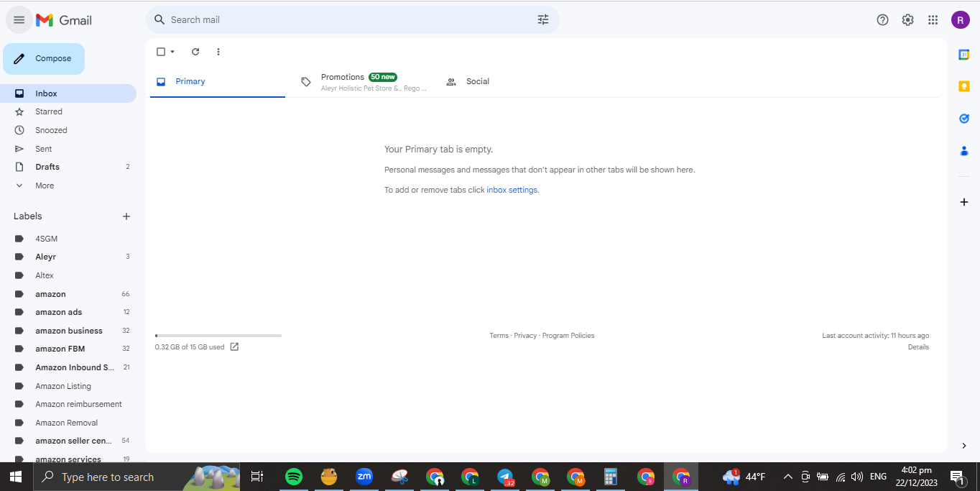Open the Program Policies link

tap(568, 336)
